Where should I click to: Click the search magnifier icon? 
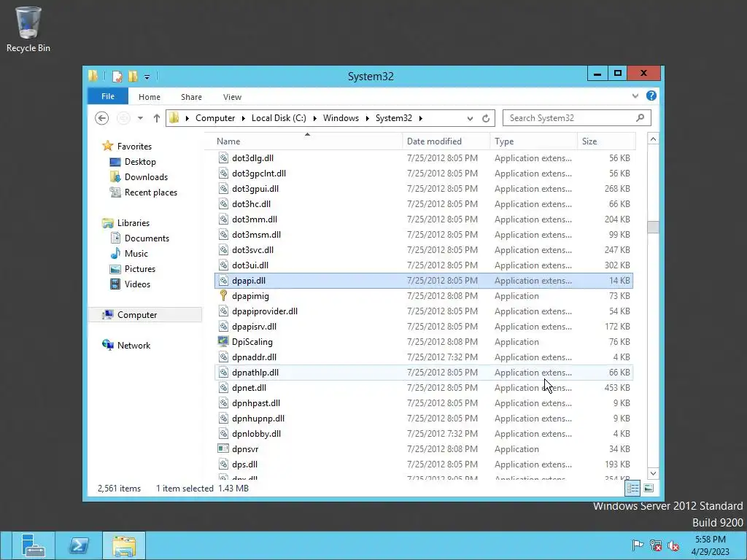640,117
